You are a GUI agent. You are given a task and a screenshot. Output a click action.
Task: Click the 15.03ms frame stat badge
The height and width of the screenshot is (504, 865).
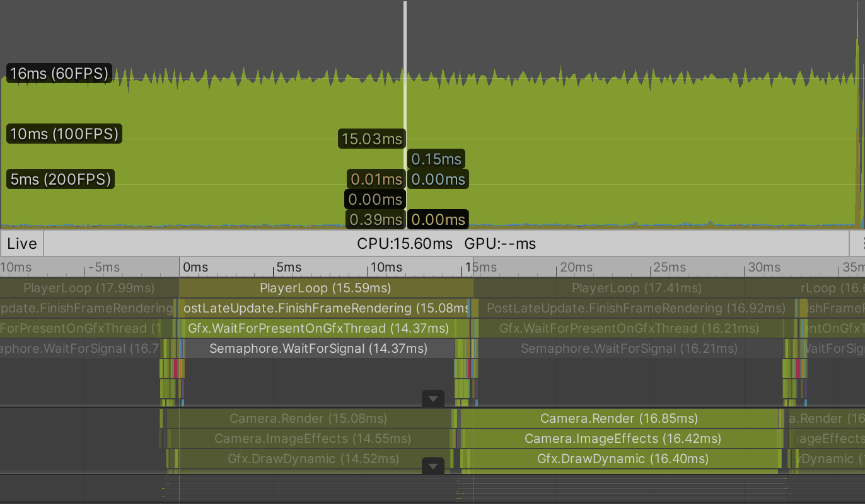point(371,139)
